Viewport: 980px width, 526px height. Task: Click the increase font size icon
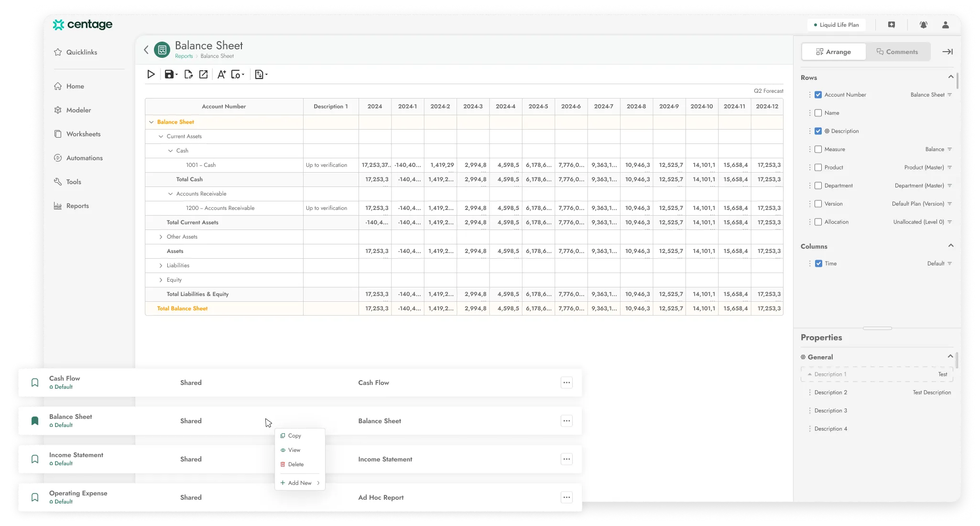click(221, 74)
